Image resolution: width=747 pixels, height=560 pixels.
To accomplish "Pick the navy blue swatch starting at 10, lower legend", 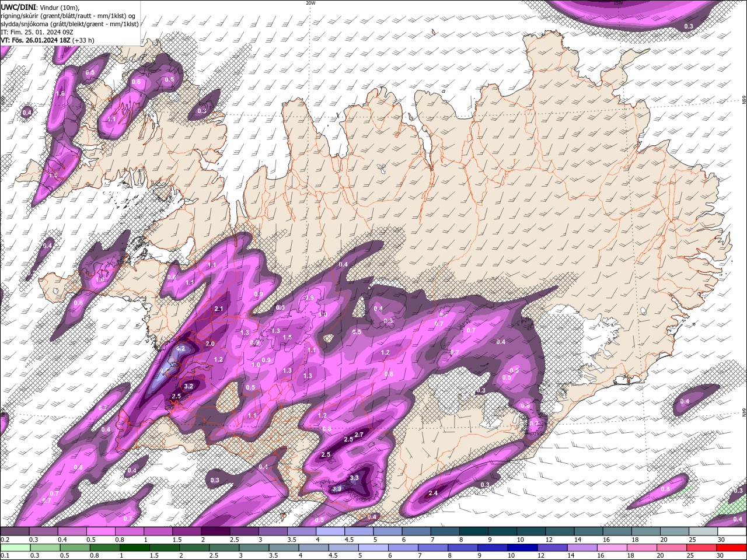I will 522,548.
